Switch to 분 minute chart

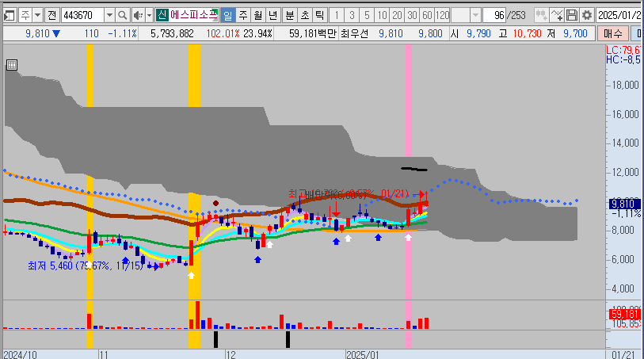tap(290, 16)
